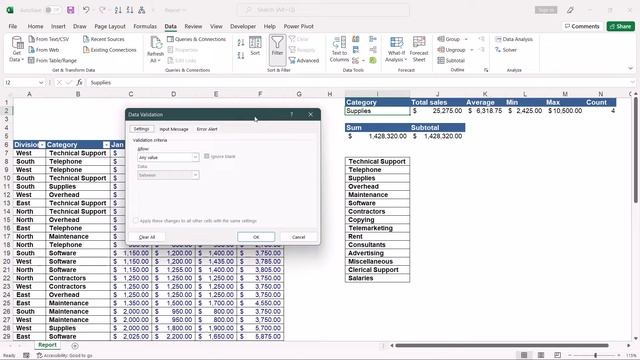640x360 pixels.
Task: Import data From Web
Action: click(44, 50)
